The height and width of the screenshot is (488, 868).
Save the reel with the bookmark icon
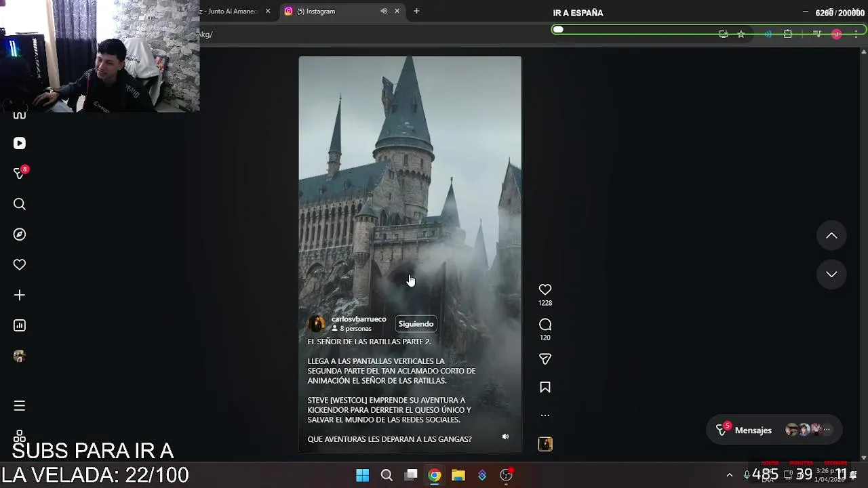point(545,388)
